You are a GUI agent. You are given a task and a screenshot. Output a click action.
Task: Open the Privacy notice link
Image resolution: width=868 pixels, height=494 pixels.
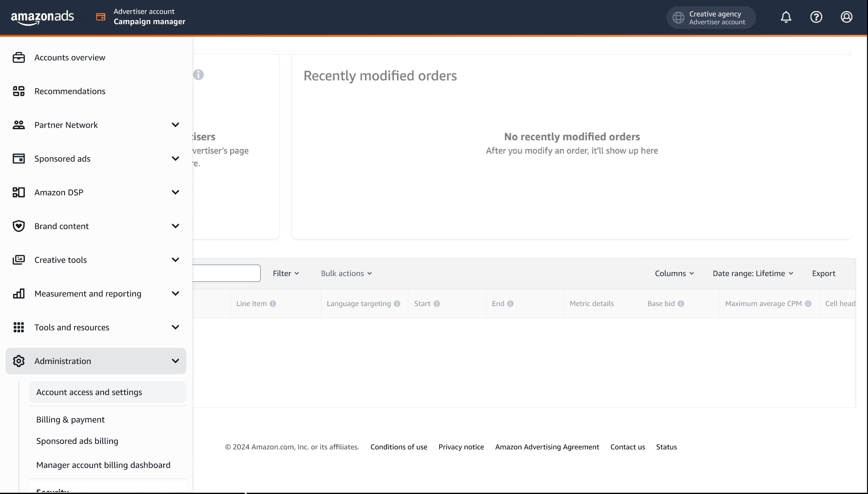461,447
